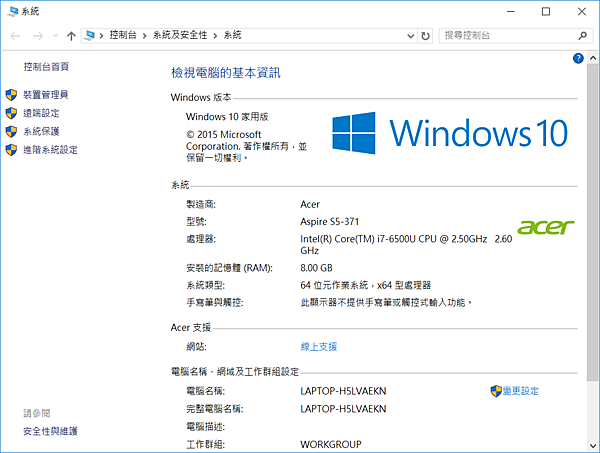The height and width of the screenshot is (453, 600).
Task: Go up one level with Up arrow
Action: click(71, 36)
